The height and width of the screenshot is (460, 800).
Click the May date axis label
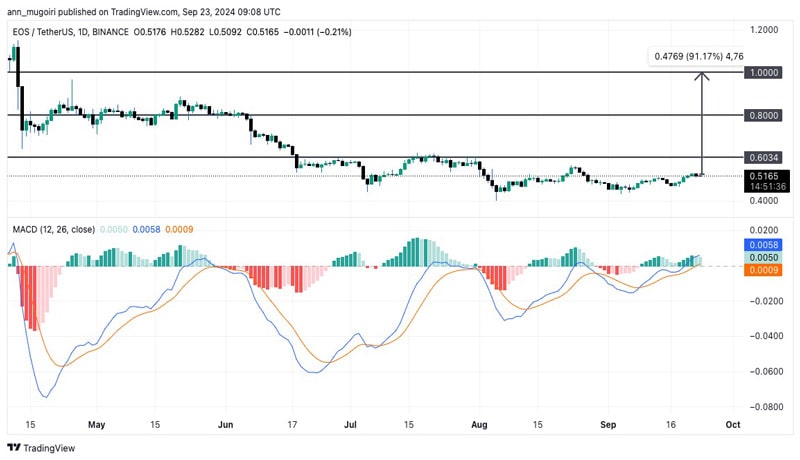tap(96, 424)
